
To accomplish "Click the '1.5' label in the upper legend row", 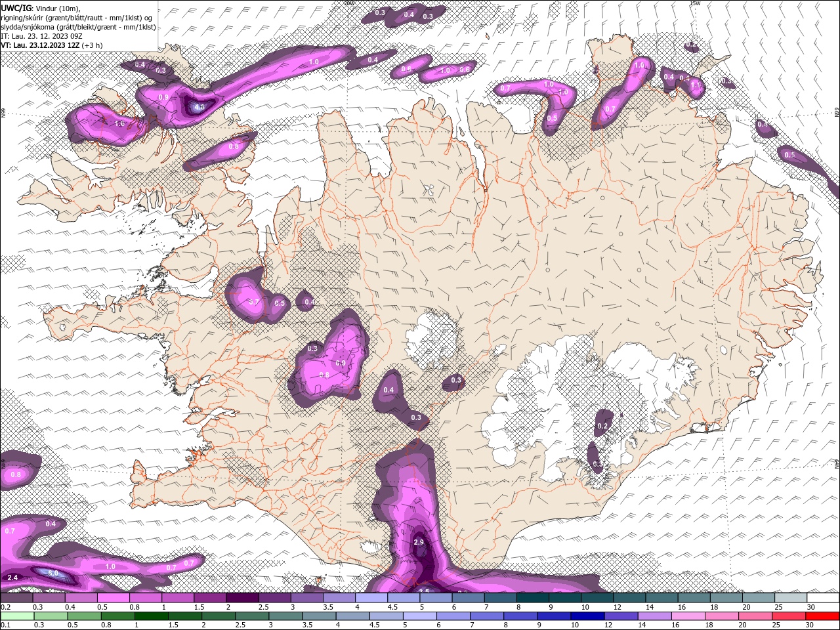I will tap(199, 607).
